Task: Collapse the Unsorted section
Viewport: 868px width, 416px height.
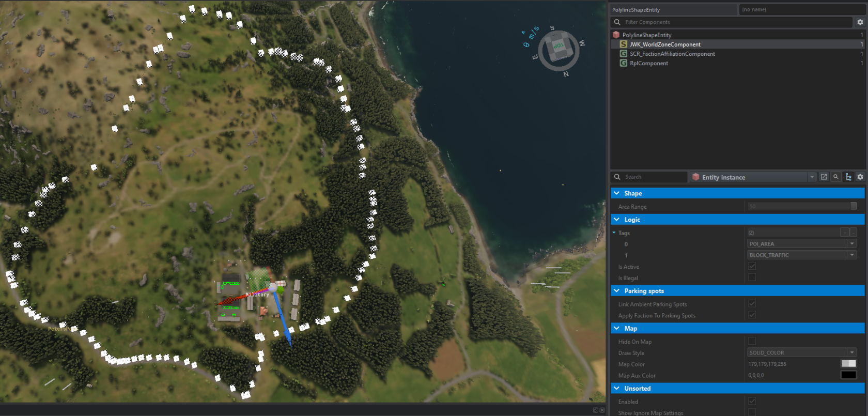Action: point(616,388)
